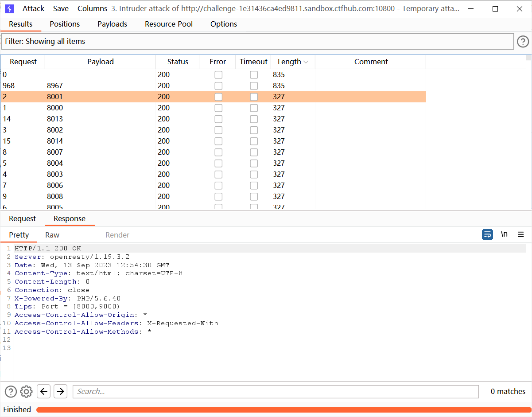
Task: Sort results by Status column header
Action: pyautogui.click(x=178, y=62)
